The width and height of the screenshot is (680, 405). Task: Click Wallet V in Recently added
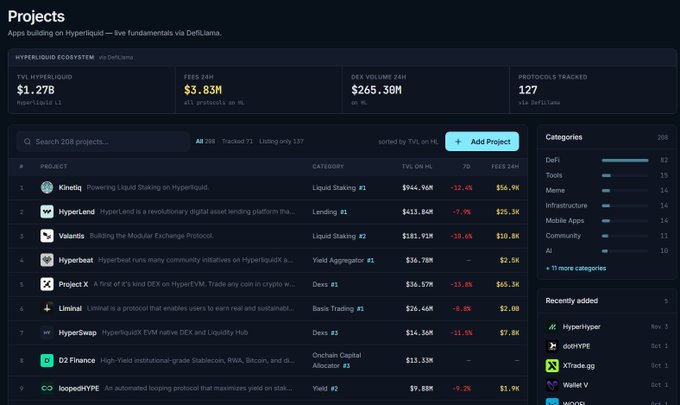click(x=575, y=385)
